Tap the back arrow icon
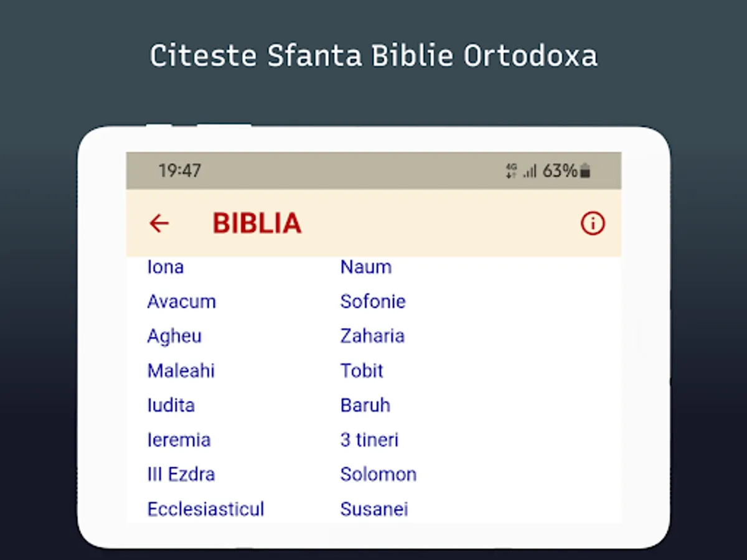The height and width of the screenshot is (560, 747). tap(159, 223)
